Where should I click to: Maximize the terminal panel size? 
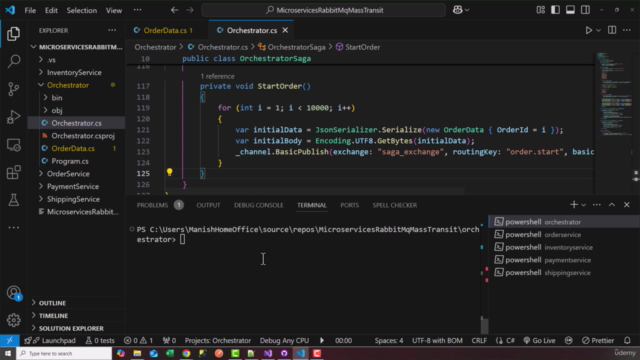[x=612, y=204]
